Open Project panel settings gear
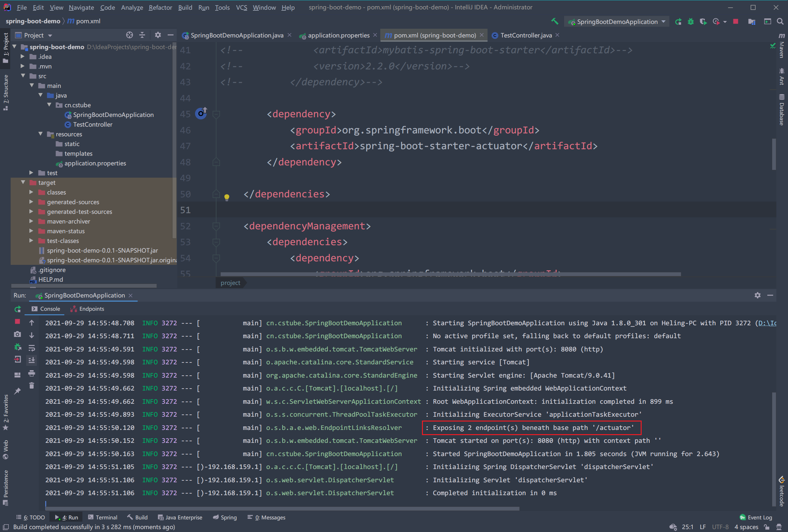Viewport: 788px width, 532px height. point(158,35)
